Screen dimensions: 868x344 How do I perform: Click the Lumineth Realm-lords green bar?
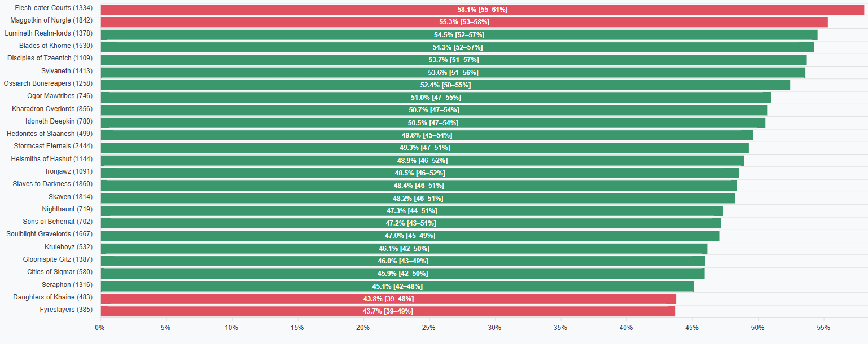459,34
